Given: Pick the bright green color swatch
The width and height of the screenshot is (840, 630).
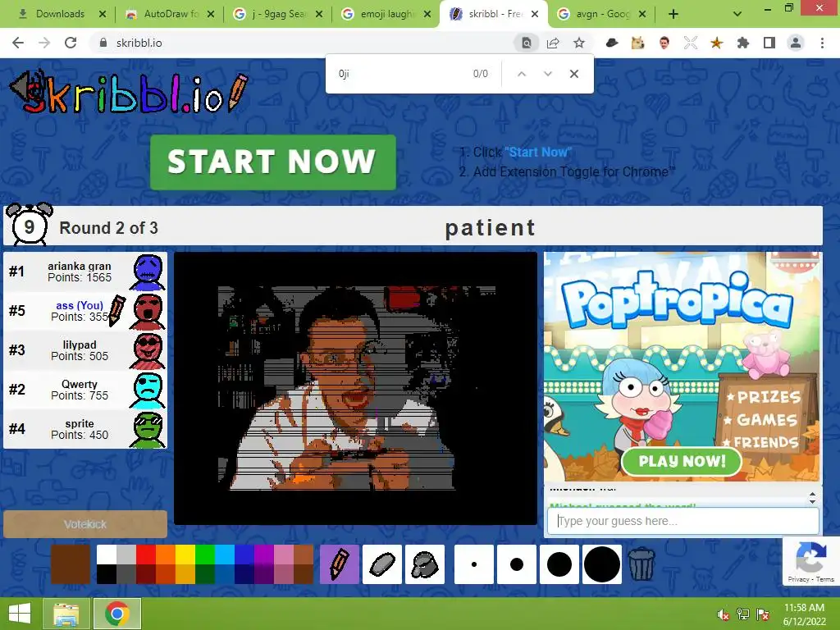Looking at the screenshot, I should (x=204, y=555).
